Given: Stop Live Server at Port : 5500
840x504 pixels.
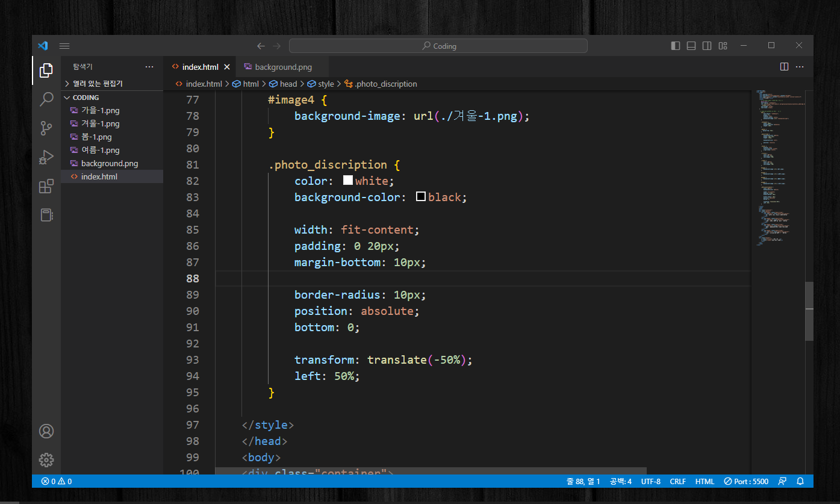Looking at the screenshot, I should click(x=746, y=481).
